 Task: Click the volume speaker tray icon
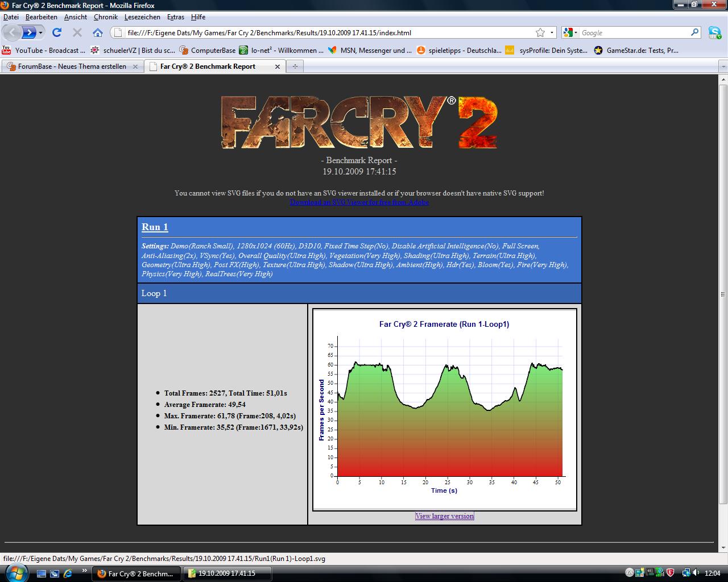coord(696,573)
